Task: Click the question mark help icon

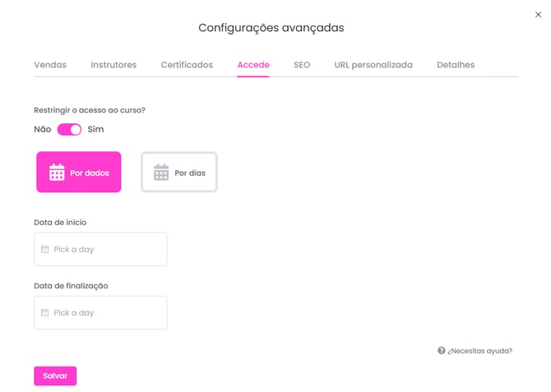Action: coord(442,350)
